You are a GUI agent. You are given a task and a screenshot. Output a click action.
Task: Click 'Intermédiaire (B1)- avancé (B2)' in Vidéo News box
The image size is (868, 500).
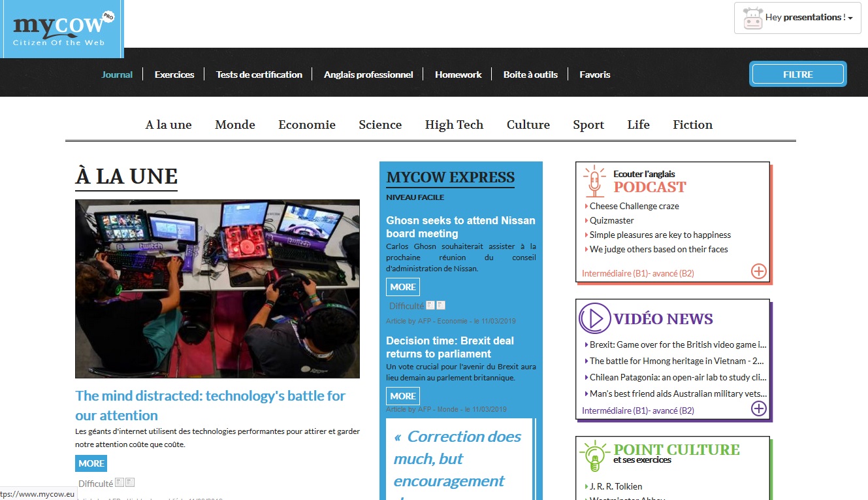[638, 410]
